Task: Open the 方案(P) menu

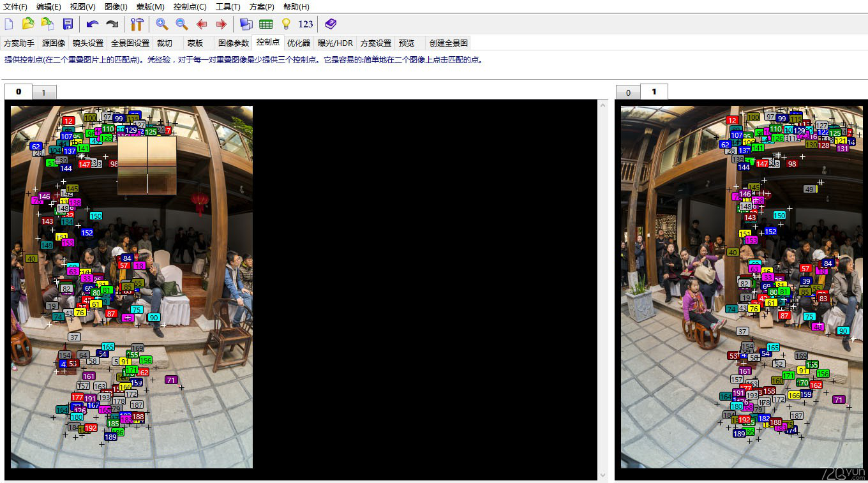Action: click(x=262, y=6)
